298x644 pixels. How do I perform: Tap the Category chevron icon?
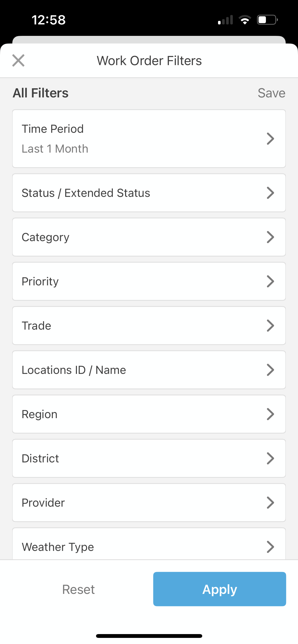click(270, 237)
